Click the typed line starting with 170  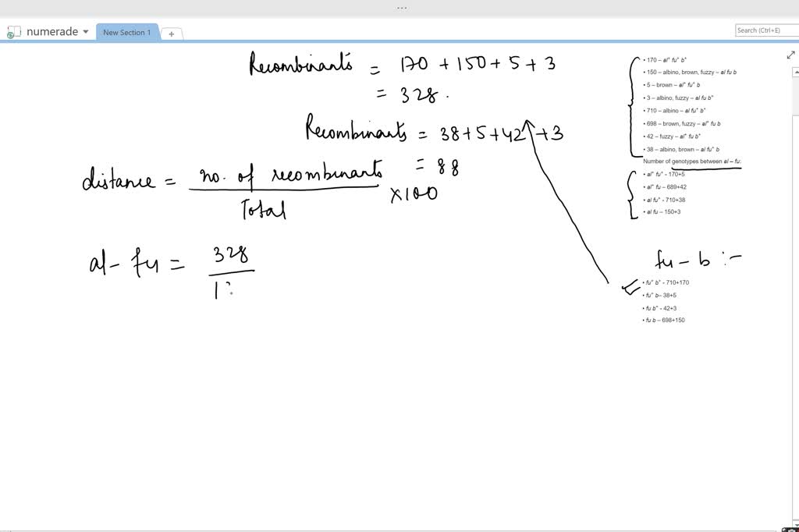pyautogui.click(x=667, y=59)
